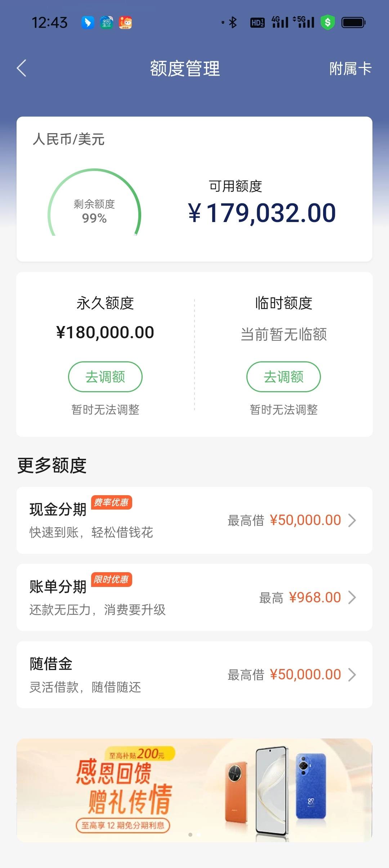Viewport: 389px width, 868px height.
Task: Open the 感恩回馈 promotional banner
Action: tap(194, 790)
